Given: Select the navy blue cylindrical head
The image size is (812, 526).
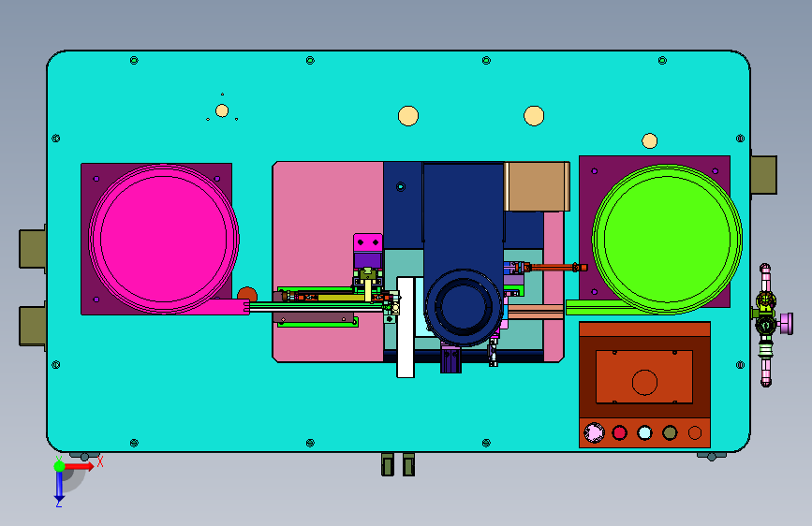Looking at the screenshot, I should [x=464, y=308].
